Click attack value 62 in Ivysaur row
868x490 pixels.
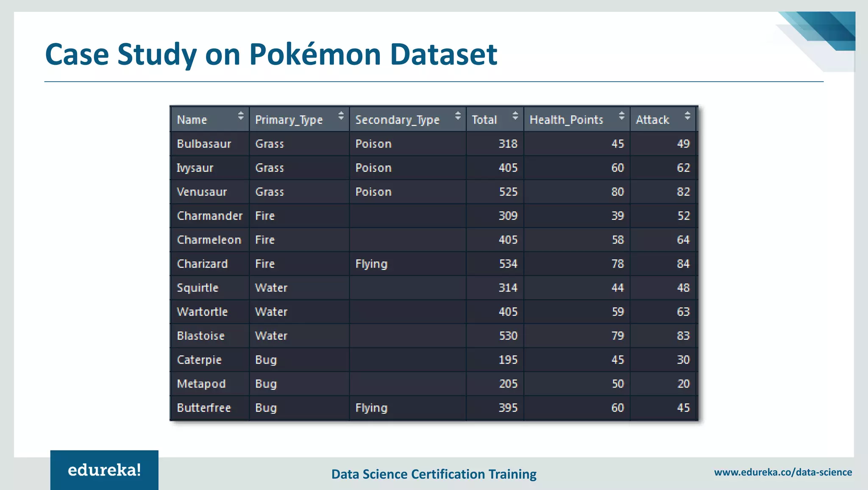pos(683,168)
